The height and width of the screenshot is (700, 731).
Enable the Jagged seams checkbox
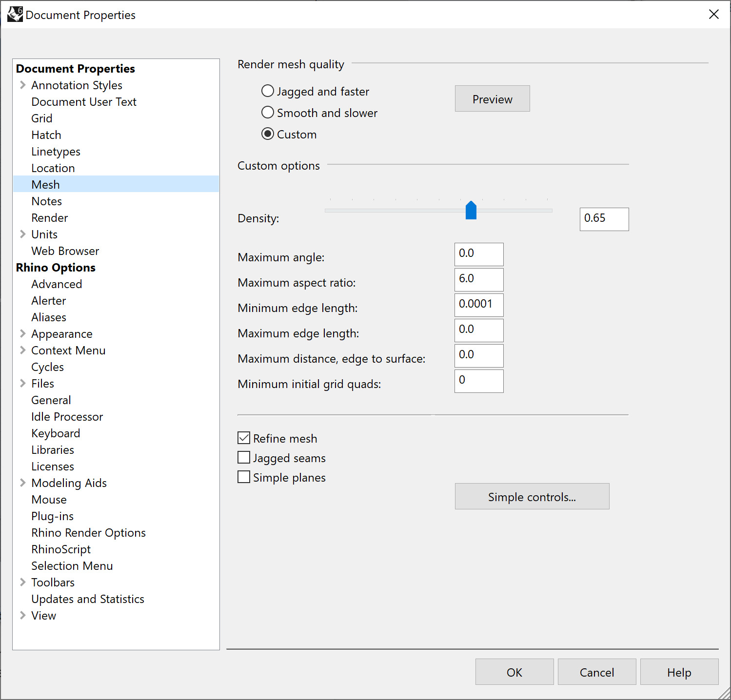tap(244, 458)
